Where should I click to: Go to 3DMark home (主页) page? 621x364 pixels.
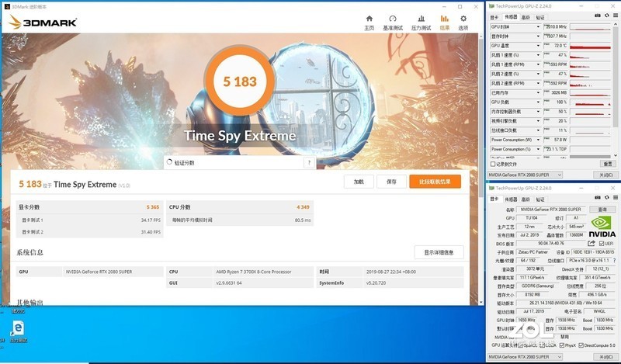pos(369,23)
